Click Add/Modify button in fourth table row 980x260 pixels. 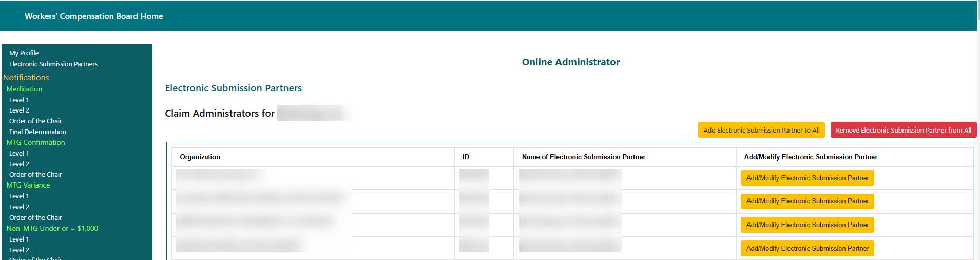tap(807, 249)
